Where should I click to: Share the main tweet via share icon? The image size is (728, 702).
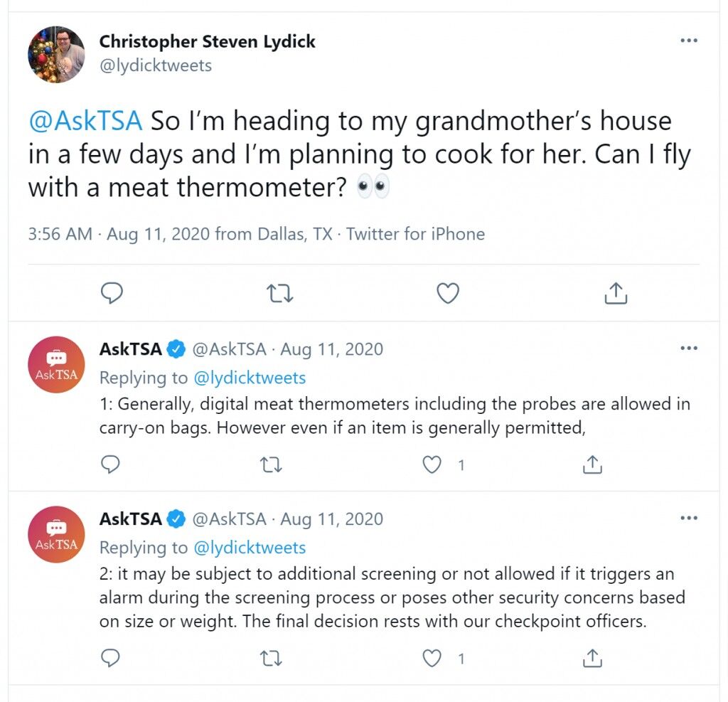(x=616, y=293)
